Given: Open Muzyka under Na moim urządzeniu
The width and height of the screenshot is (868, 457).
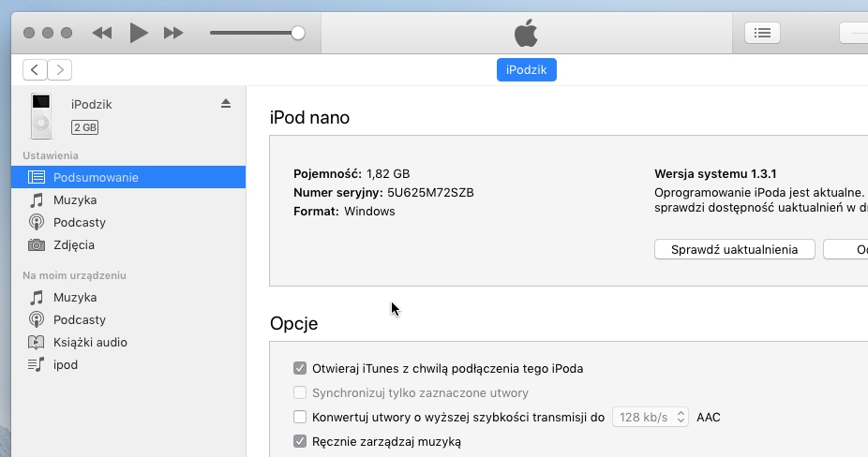Looking at the screenshot, I should (x=128, y=297).
